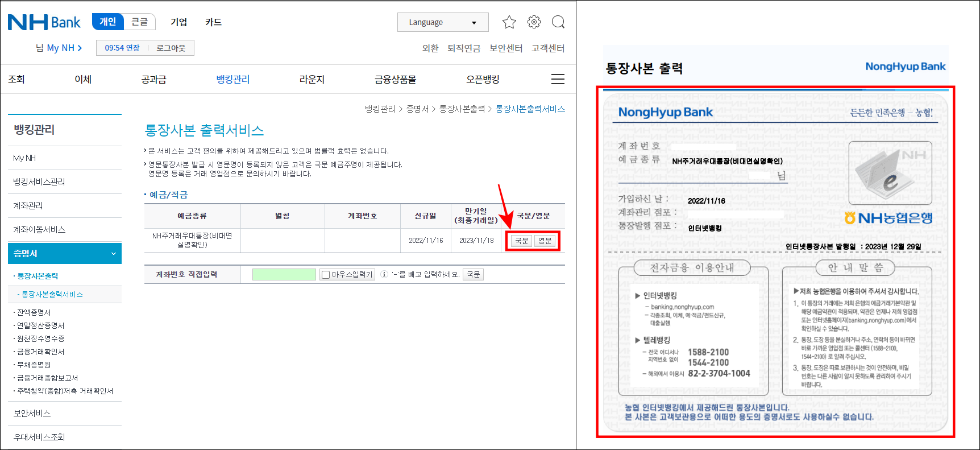Open the 뱅킹관리 main menu
The image size is (980, 450).
tap(233, 79)
